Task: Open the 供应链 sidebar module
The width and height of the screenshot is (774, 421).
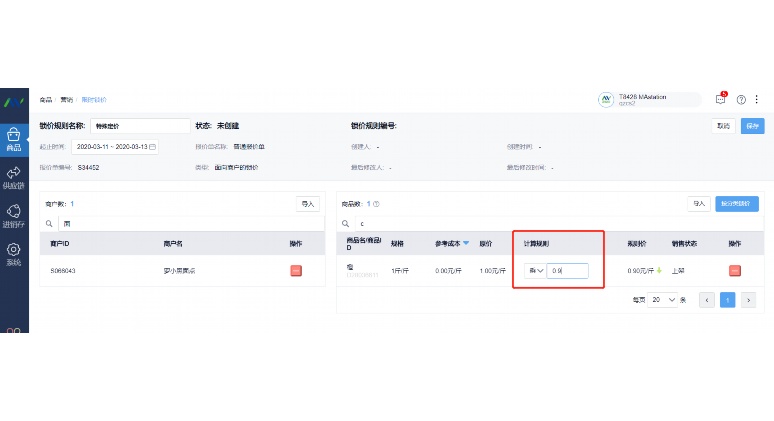Action: [x=14, y=178]
